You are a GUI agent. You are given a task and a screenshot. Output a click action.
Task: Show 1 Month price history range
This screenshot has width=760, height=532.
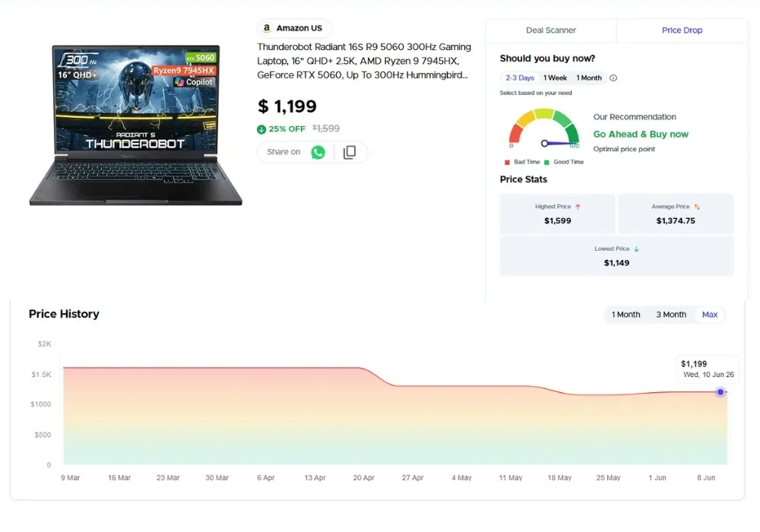click(625, 315)
